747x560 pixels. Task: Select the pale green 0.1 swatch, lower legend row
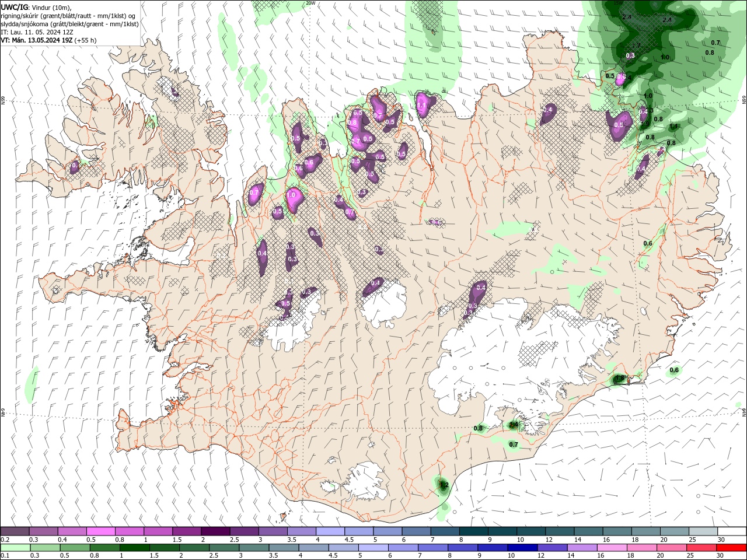click(15, 548)
